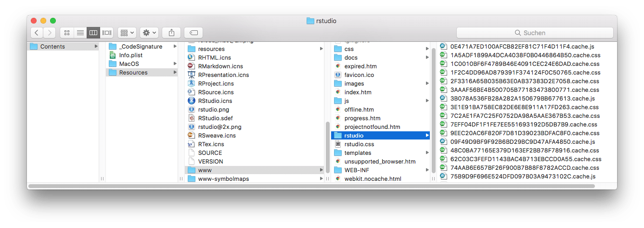
Task: Select the Contents folder
Action: pos(63,47)
